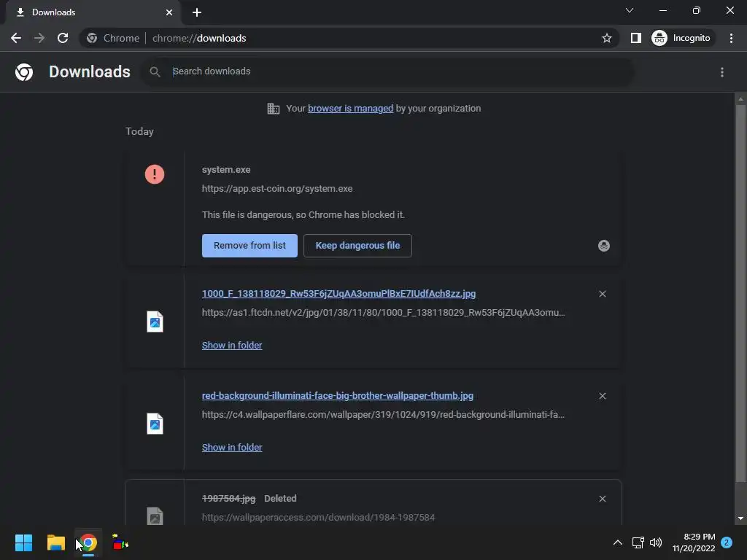Open the volume speaker tray icon

click(656, 542)
